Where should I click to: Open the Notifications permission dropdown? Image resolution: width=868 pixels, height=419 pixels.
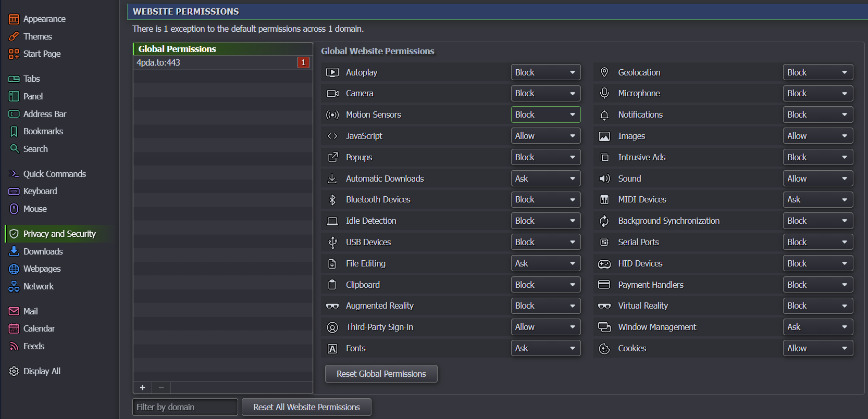(818, 115)
